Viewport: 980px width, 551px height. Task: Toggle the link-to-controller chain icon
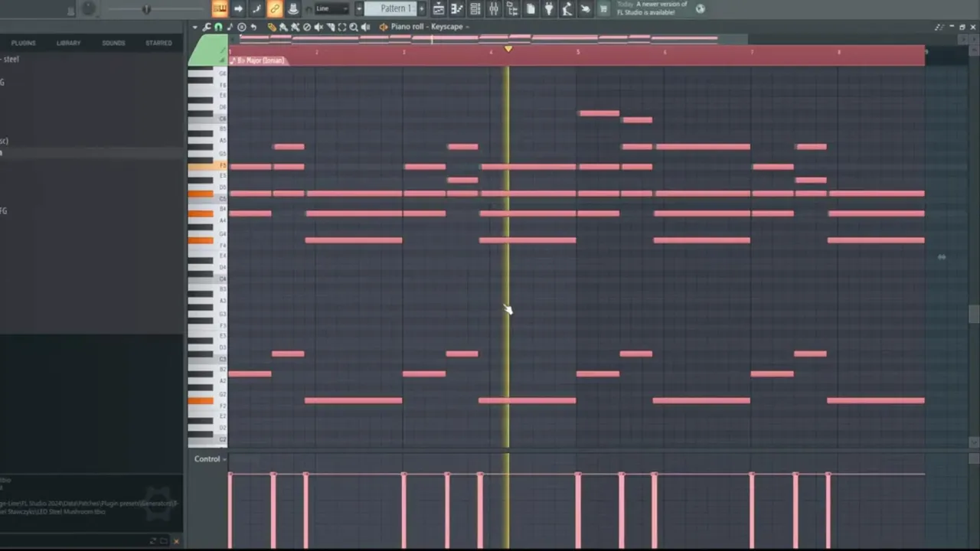pos(274,8)
